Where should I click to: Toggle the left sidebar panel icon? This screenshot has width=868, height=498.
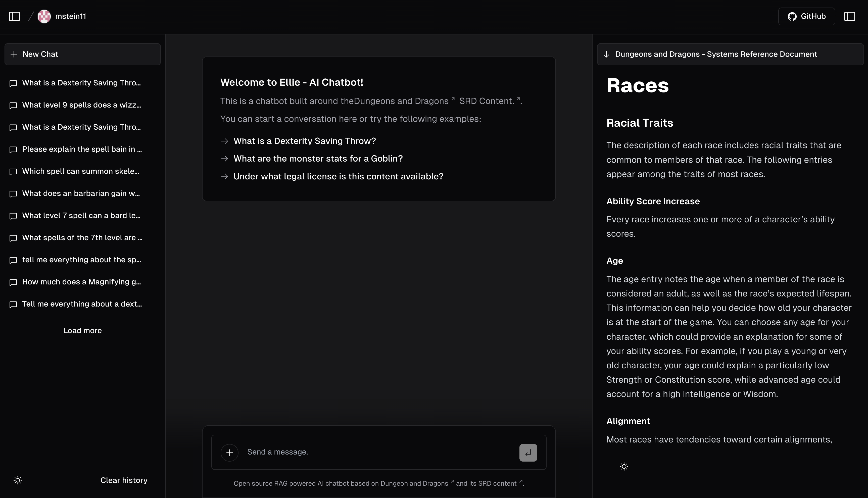point(14,16)
